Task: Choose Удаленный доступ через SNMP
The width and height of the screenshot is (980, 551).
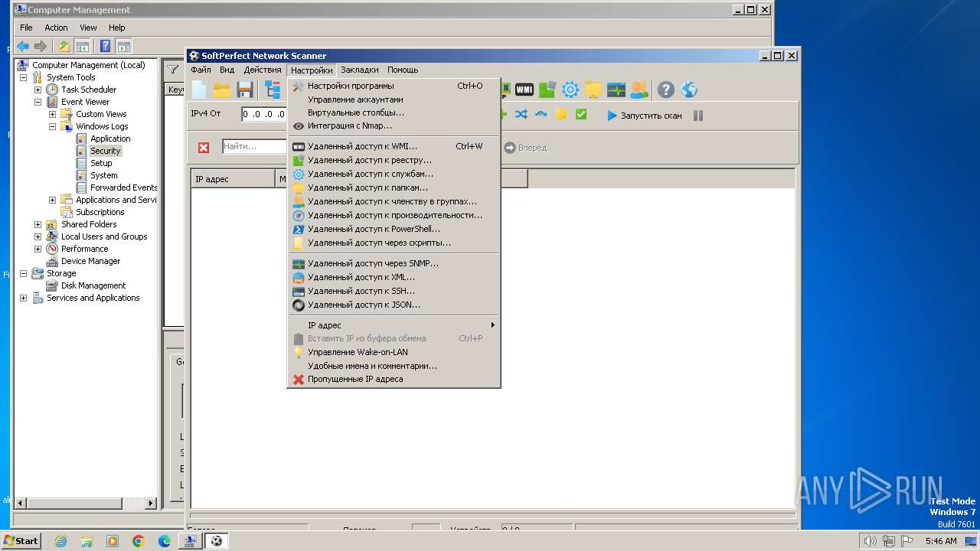Action: click(x=394, y=263)
